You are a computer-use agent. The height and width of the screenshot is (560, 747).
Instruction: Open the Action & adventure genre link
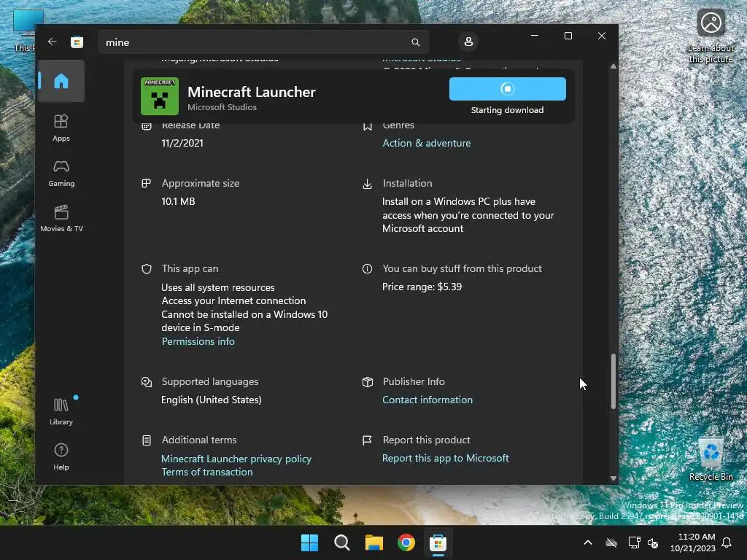[x=426, y=144]
